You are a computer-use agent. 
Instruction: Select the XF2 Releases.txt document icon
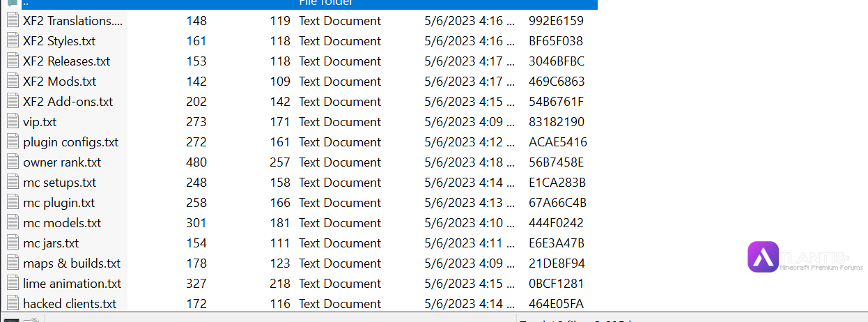[13, 61]
